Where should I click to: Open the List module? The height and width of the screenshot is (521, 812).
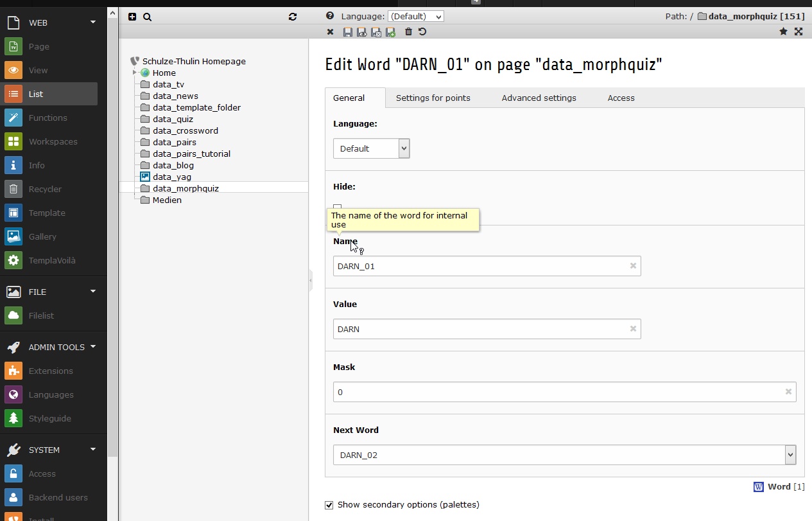pos(49,94)
